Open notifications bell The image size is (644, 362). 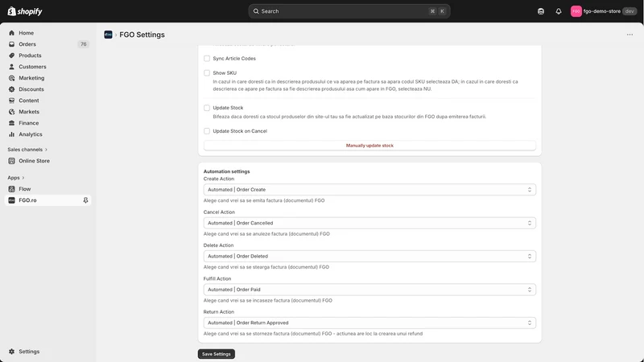tap(559, 11)
